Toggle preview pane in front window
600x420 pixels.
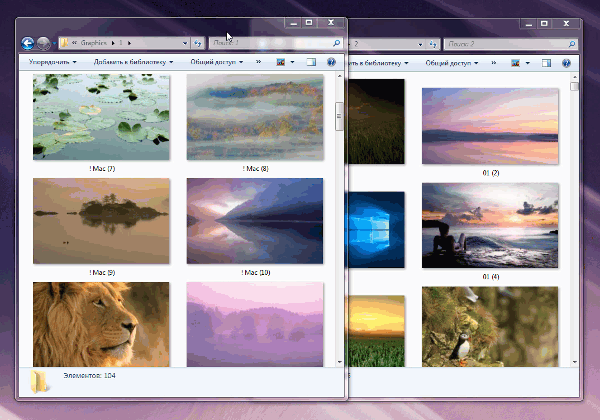pyautogui.click(x=311, y=62)
